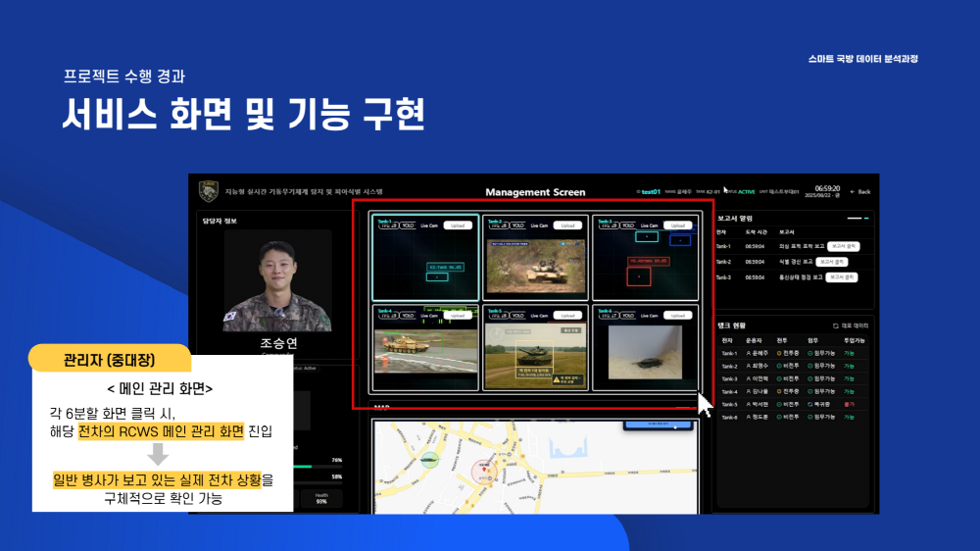Click the 도착 시간 column header
Screen dimensions: 980x551
(x=756, y=232)
